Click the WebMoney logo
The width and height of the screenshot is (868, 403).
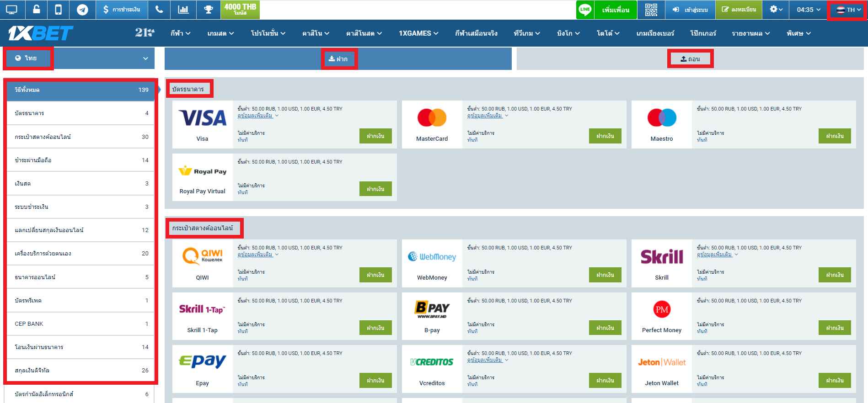432,257
